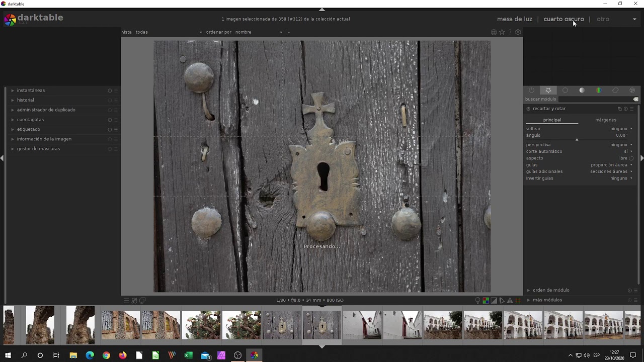
Task: Open invertir guías dropdown
Action: pyautogui.click(x=580, y=178)
